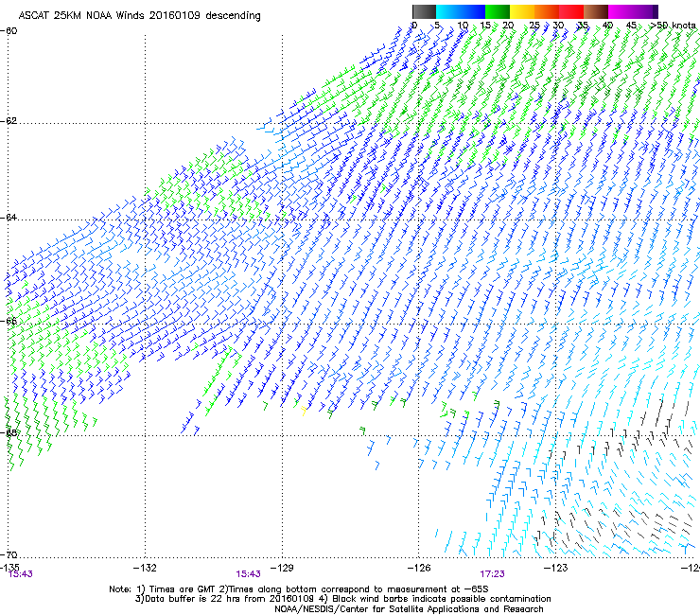700x615 pixels.
Task: Click the -62 latitude axis label
Action: (9, 121)
